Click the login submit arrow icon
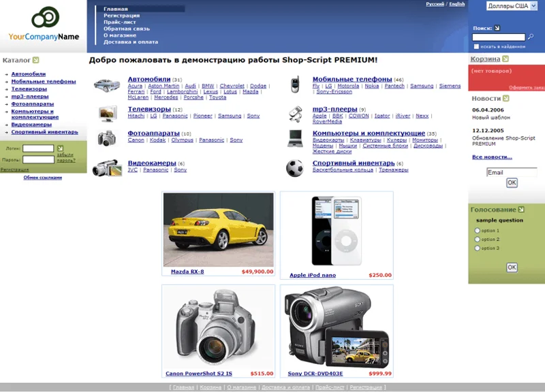Viewport: 545px width, 392px height. point(60,148)
